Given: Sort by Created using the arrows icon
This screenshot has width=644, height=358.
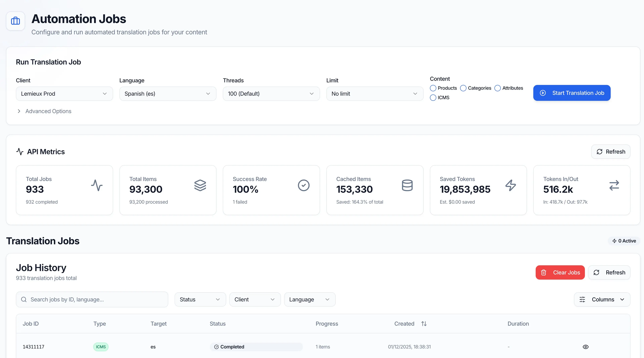Looking at the screenshot, I should pos(424,324).
